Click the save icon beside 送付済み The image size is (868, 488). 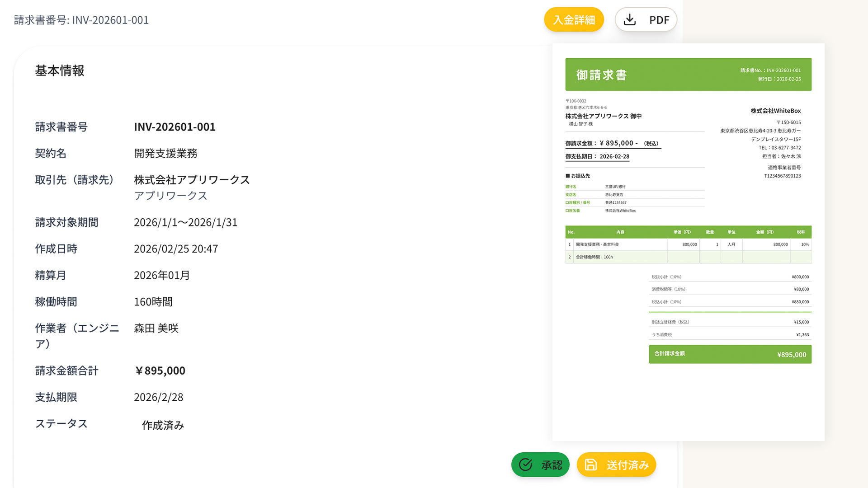[590, 465]
